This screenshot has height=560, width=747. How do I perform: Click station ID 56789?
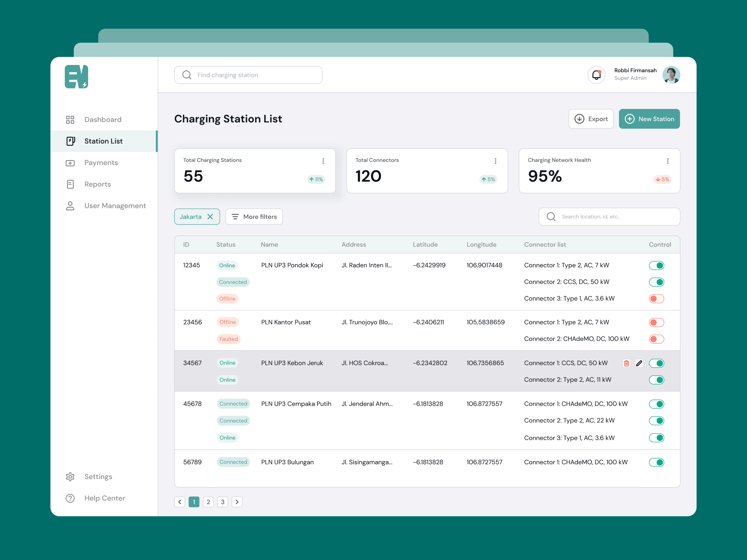(x=192, y=462)
